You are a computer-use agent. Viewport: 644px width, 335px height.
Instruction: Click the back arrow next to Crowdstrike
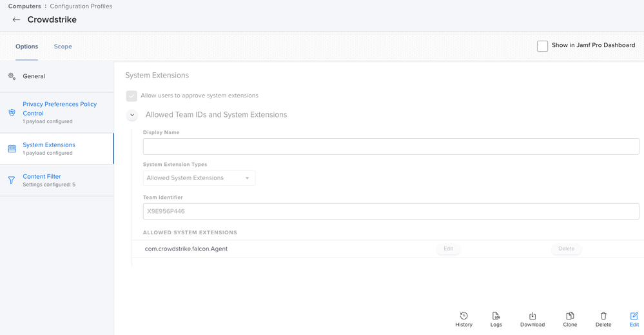(16, 20)
